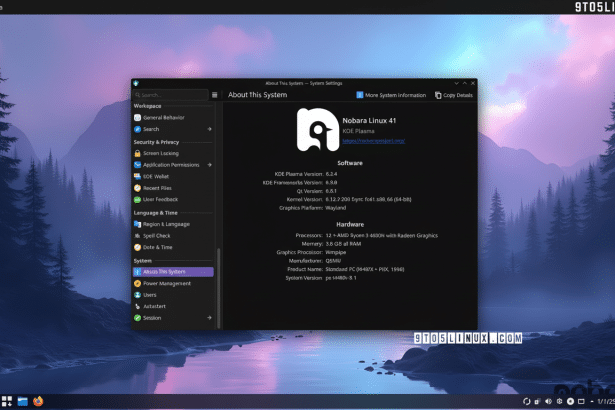The height and width of the screenshot is (410, 615).
Task: Focus the settings Search field
Action: click(171, 95)
